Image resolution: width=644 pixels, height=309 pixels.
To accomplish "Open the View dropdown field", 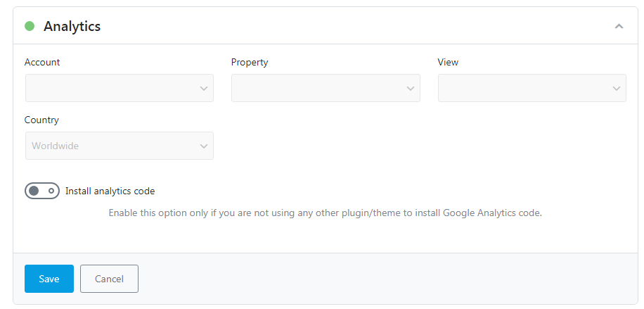I will tap(532, 89).
